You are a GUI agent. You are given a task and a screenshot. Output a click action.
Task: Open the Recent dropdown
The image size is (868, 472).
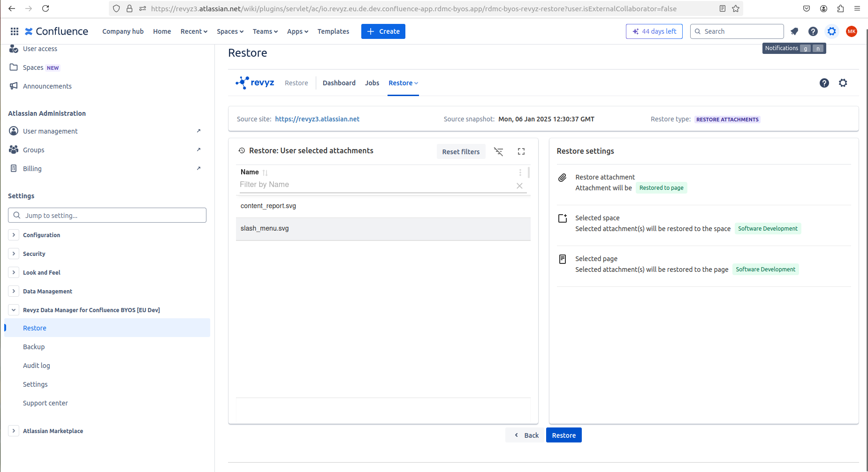click(x=194, y=31)
